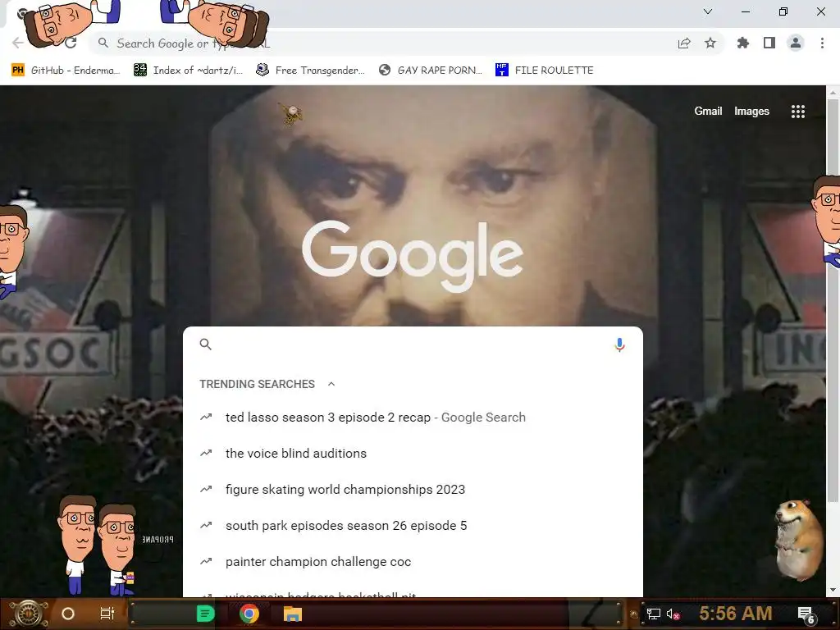Click the back navigation arrow

18,43
